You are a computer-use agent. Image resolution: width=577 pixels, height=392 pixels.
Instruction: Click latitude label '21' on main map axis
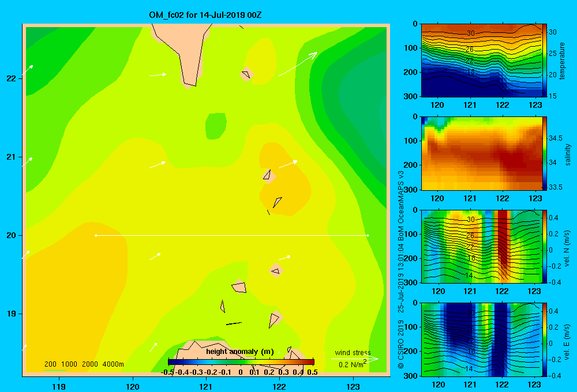pos(12,157)
